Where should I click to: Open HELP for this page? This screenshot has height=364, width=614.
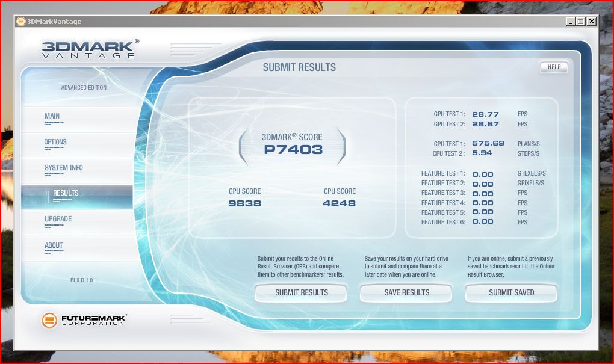(554, 67)
